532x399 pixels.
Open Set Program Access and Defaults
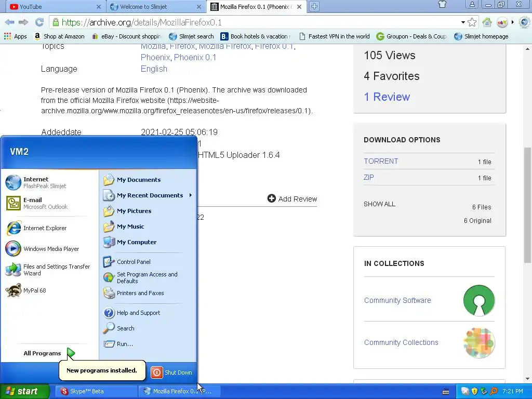point(148,277)
